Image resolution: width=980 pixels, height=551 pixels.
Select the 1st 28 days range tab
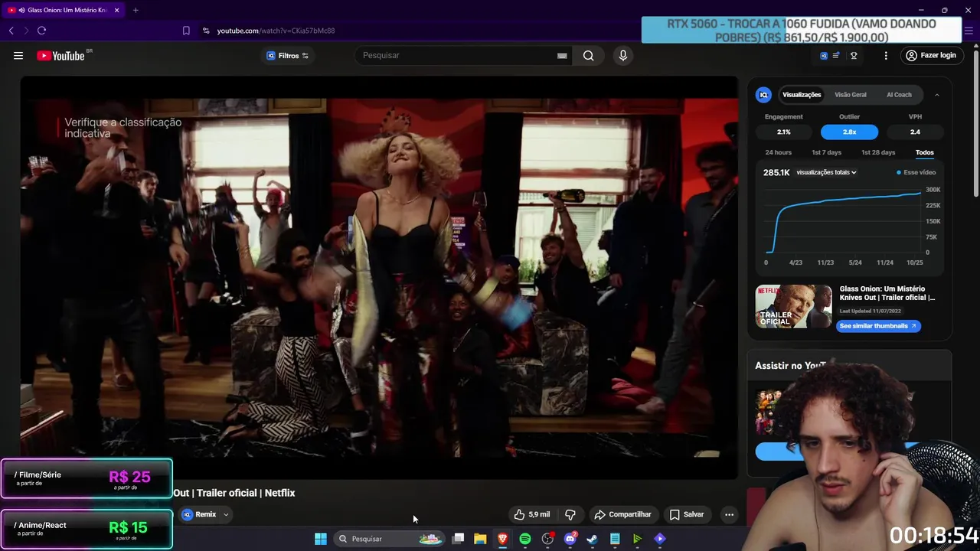click(x=878, y=152)
